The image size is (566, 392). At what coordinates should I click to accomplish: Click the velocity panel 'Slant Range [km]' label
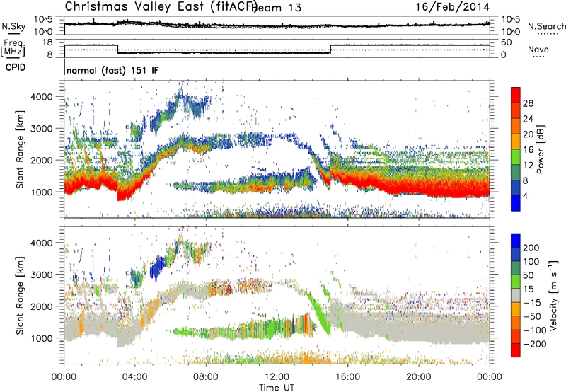[20, 296]
